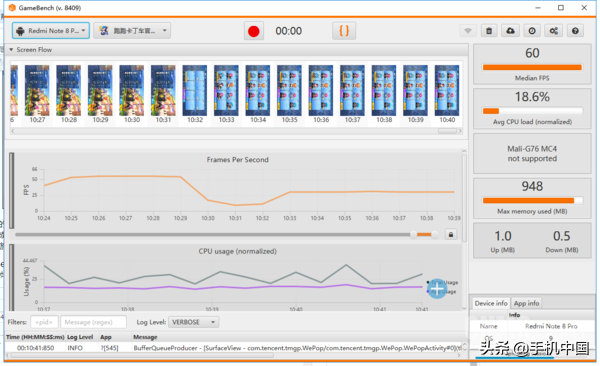The image size is (600, 366).
Task: Switch to the Device info tab
Action: click(x=491, y=303)
